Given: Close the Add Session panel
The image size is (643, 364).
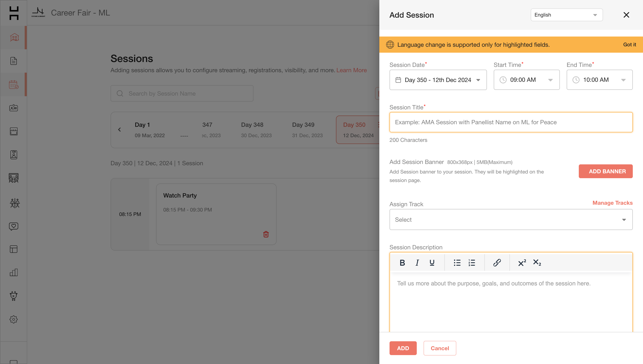Looking at the screenshot, I should pos(626,15).
